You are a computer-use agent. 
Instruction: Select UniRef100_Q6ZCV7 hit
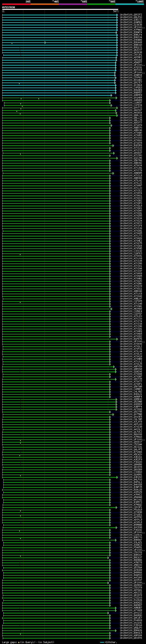[131, 50]
